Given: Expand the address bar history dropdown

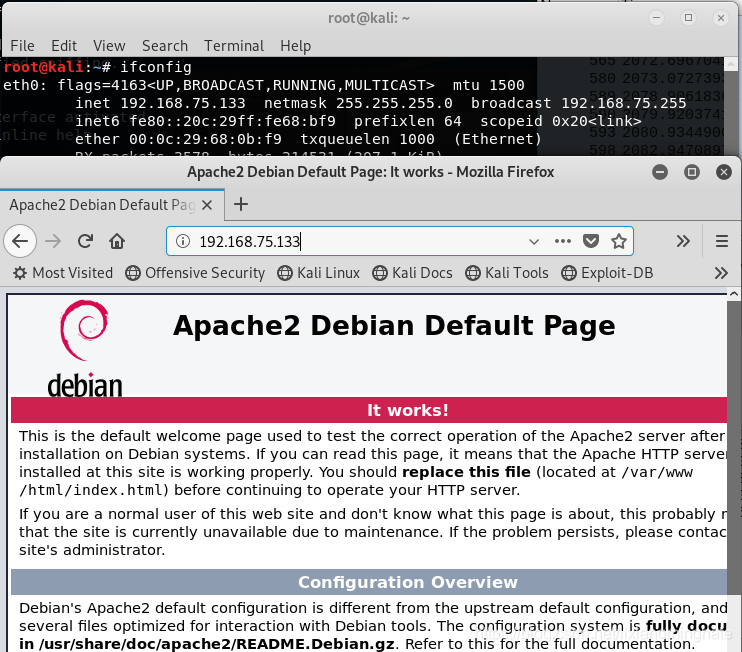Looking at the screenshot, I should [x=534, y=242].
